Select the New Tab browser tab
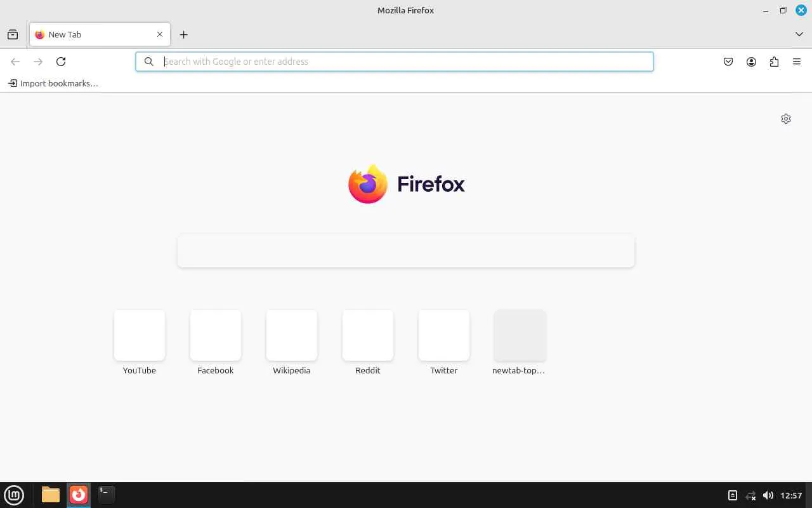The height and width of the screenshot is (508, 812). pyautogui.click(x=100, y=34)
